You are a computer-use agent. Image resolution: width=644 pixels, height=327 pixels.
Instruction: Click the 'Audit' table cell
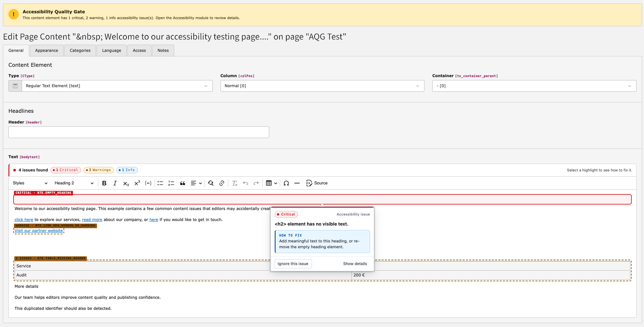tap(183, 275)
